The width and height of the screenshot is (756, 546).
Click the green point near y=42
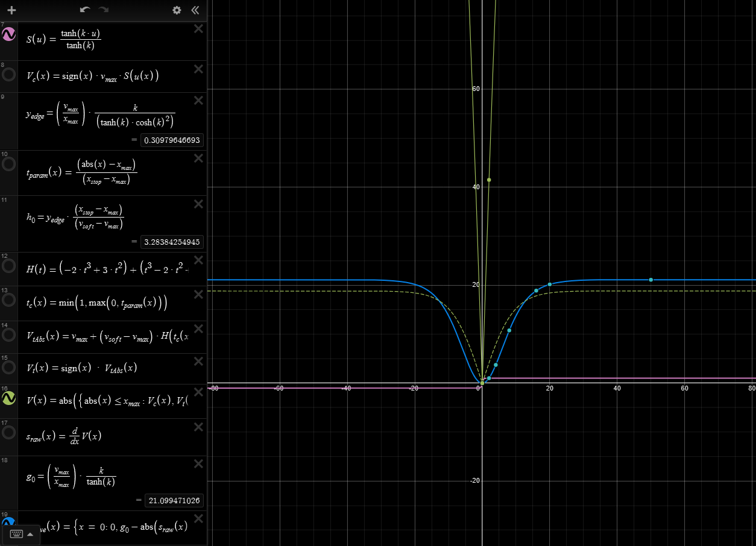pyautogui.click(x=489, y=180)
